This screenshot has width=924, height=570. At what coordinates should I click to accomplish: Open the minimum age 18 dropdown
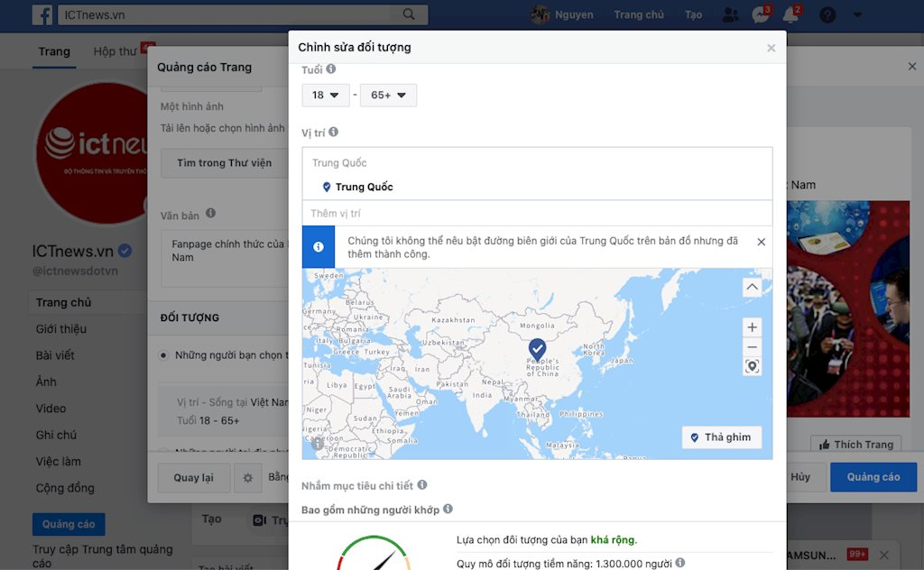click(x=326, y=95)
